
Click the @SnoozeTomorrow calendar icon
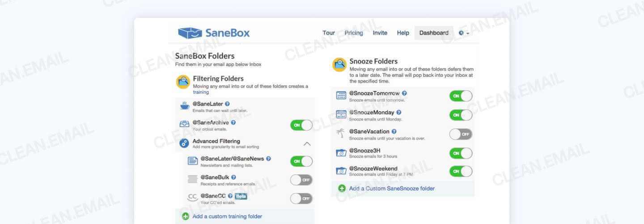pos(341,95)
